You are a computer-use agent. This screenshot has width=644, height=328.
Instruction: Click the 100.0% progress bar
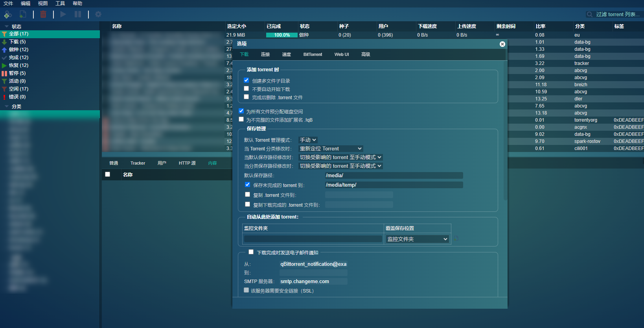pyautogui.click(x=282, y=35)
